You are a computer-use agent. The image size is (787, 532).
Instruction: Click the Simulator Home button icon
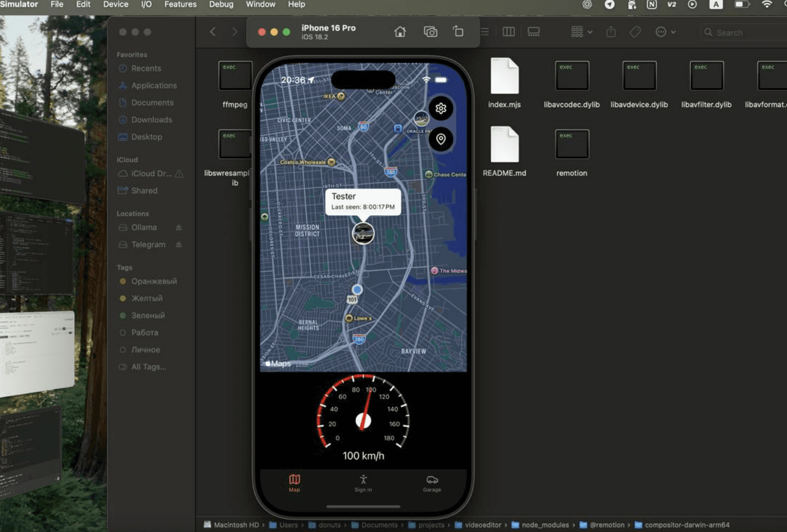[x=400, y=32]
